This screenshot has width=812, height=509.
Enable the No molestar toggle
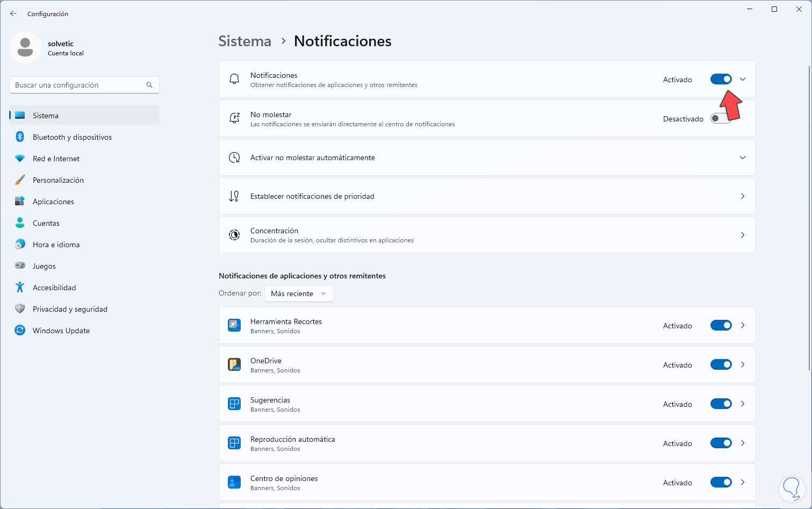point(721,119)
